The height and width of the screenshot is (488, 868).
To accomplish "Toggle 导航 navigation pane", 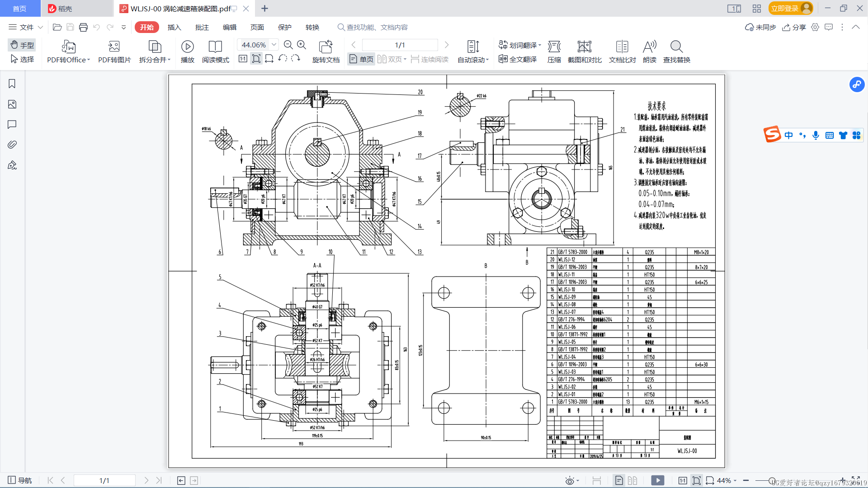I will [20, 480].
